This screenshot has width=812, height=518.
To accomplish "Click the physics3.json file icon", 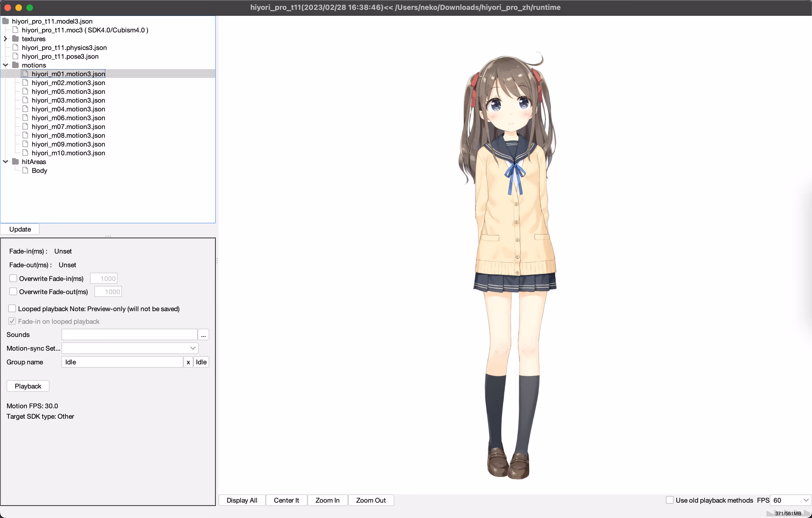I will tap(15, 47).
